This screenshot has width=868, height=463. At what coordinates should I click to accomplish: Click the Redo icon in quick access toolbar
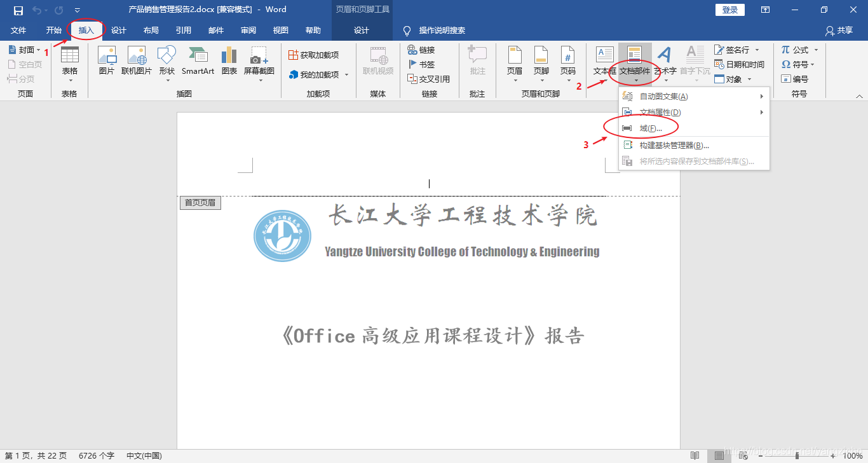(59, 10)
